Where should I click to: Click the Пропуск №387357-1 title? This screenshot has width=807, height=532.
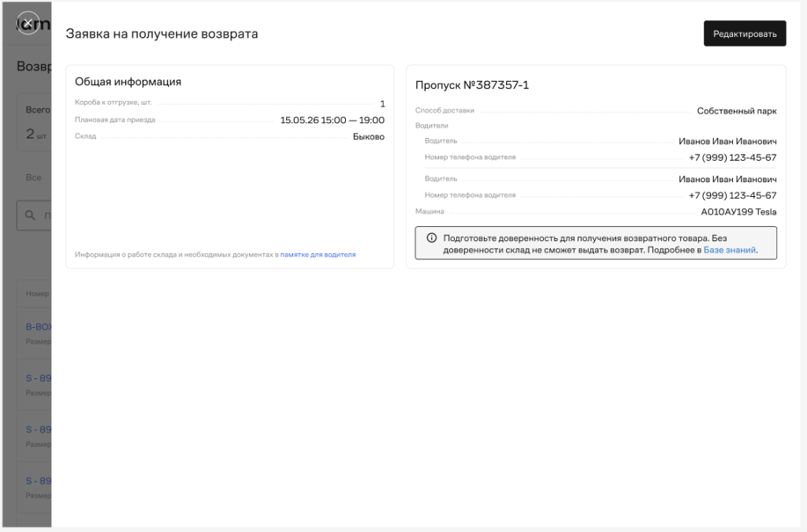coord(472,85)
